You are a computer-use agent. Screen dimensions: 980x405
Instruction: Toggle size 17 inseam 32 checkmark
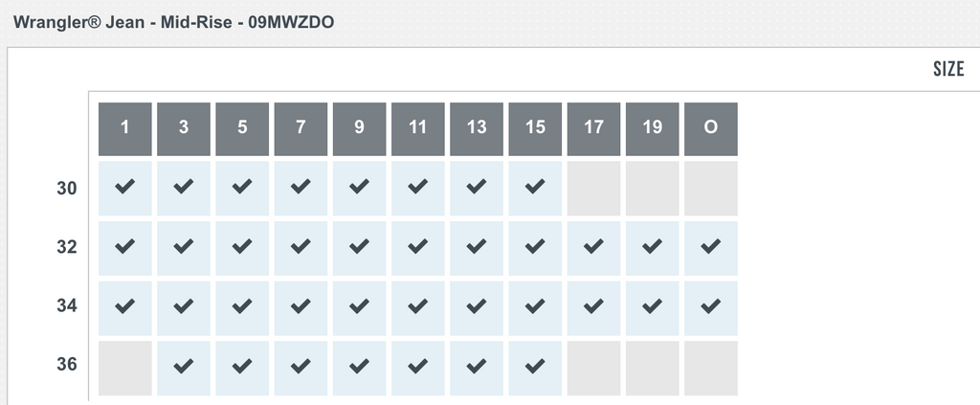tap(594, 247)
